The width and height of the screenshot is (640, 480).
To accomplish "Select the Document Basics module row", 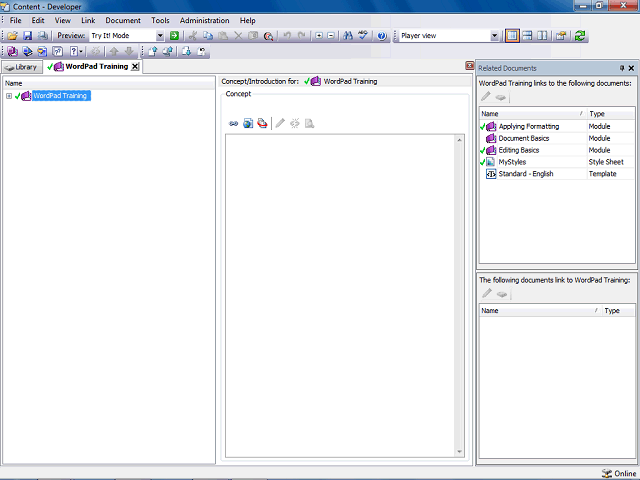I will [x=557, y=138].
